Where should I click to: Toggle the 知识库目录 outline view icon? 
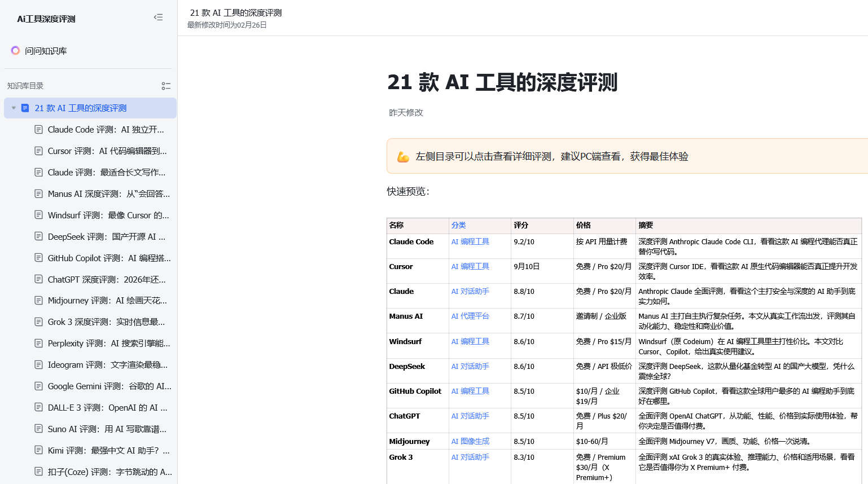166,86
